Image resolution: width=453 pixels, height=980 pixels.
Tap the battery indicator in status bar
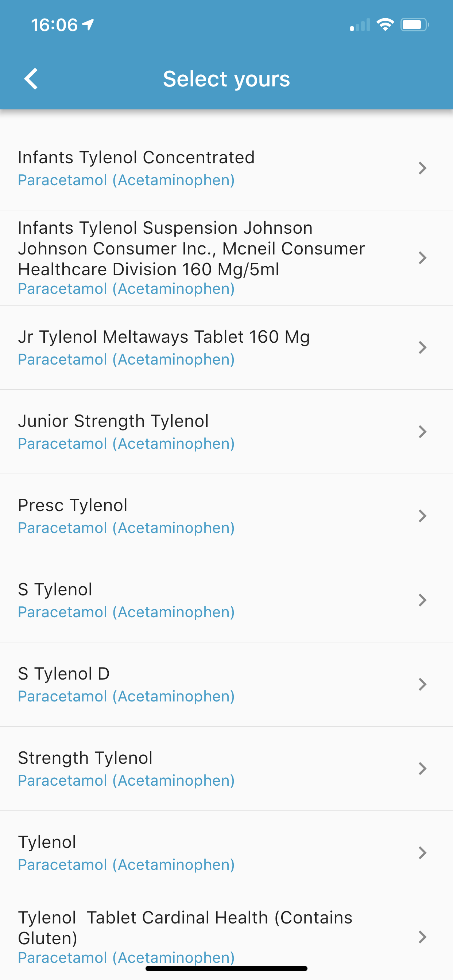point(415,25)
